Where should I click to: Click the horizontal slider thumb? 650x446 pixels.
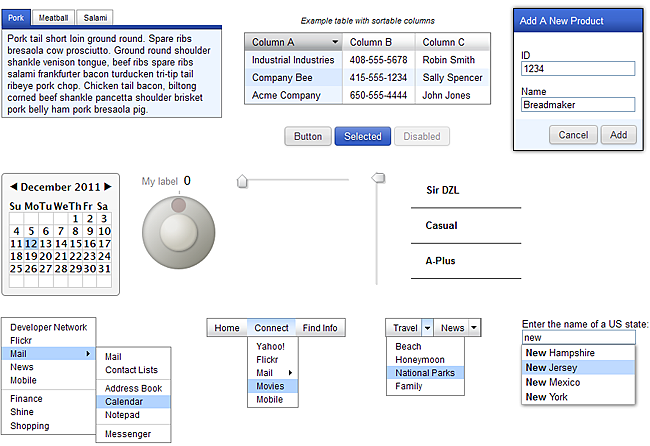[242, 182]
